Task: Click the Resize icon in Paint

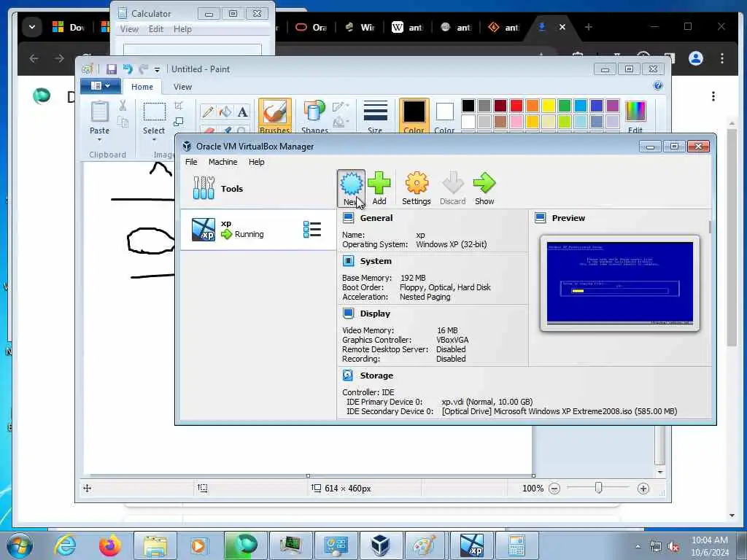Action: coord(179,122)
